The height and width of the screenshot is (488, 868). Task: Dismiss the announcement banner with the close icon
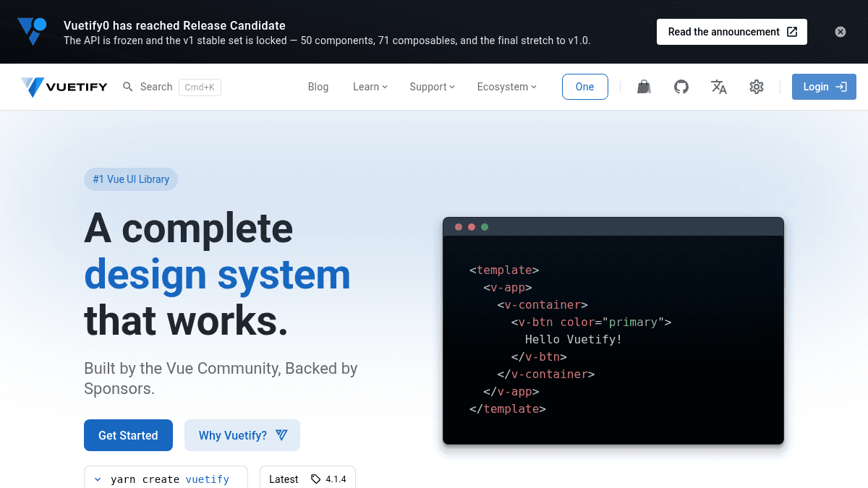(x=840, y=32)
